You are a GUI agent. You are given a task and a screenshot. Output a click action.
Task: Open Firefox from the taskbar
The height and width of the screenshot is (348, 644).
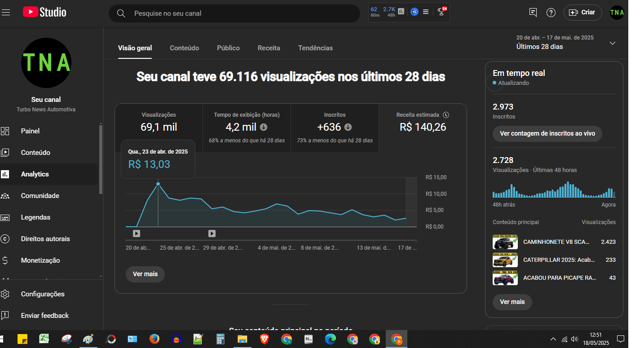point(154,339)
